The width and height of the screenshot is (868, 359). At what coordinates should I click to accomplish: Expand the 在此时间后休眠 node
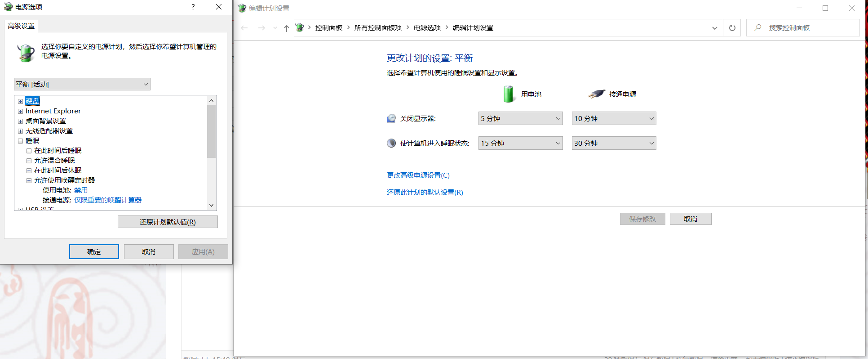click(29, 171)
